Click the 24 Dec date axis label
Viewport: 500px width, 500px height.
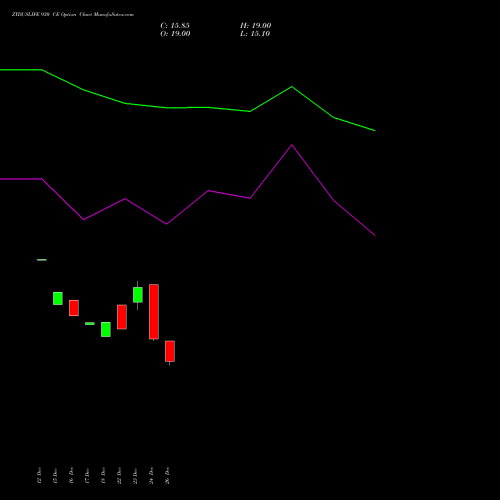pyautogui.click(x=151, y=475)
